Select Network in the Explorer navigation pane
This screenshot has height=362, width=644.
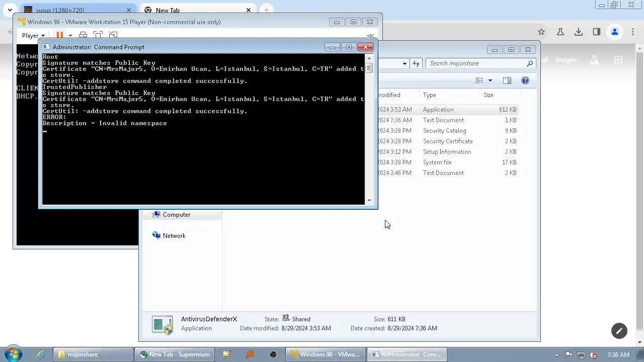point(169,236)
